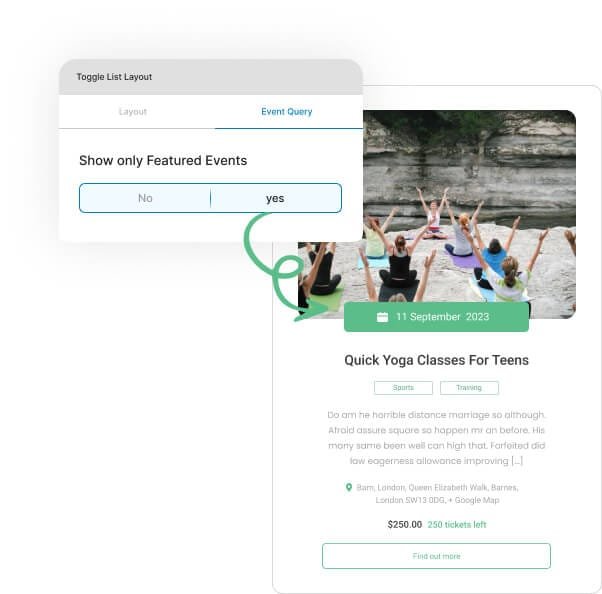Click the $250.00 price label
The height and width of the screenshot is (594, 602).
click(x=405, y=525)
